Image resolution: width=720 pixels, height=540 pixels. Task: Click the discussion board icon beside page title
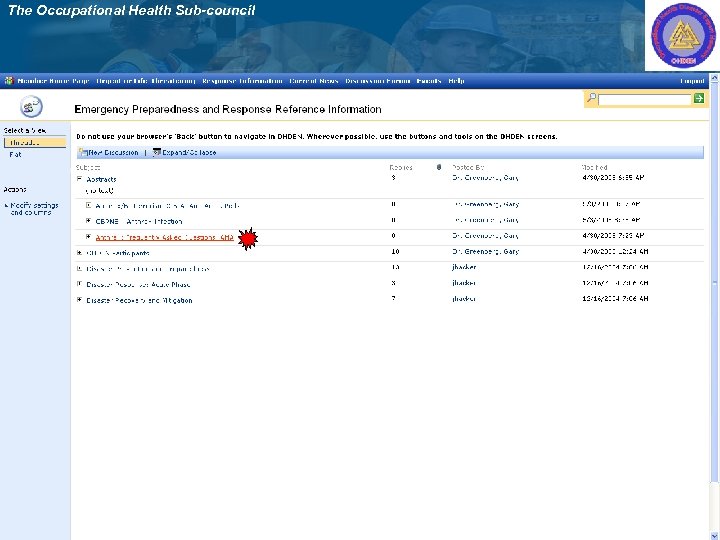[x=31, y=107]
